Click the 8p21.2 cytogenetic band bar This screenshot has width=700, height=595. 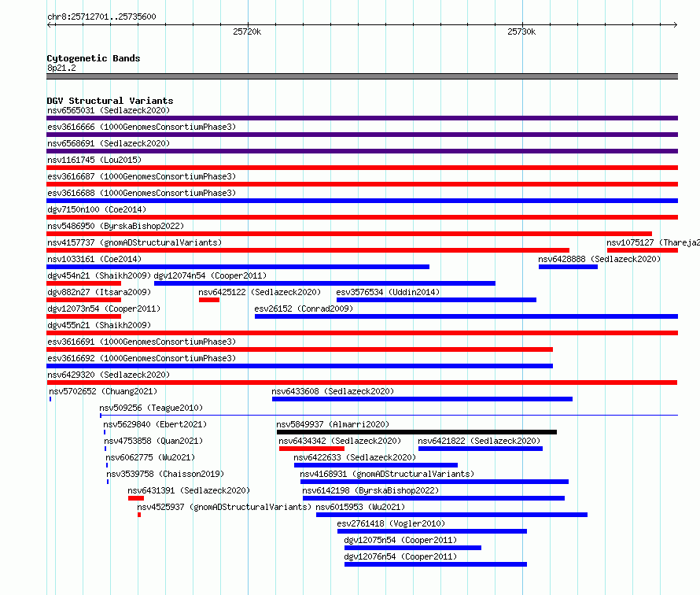pos(362,76)
